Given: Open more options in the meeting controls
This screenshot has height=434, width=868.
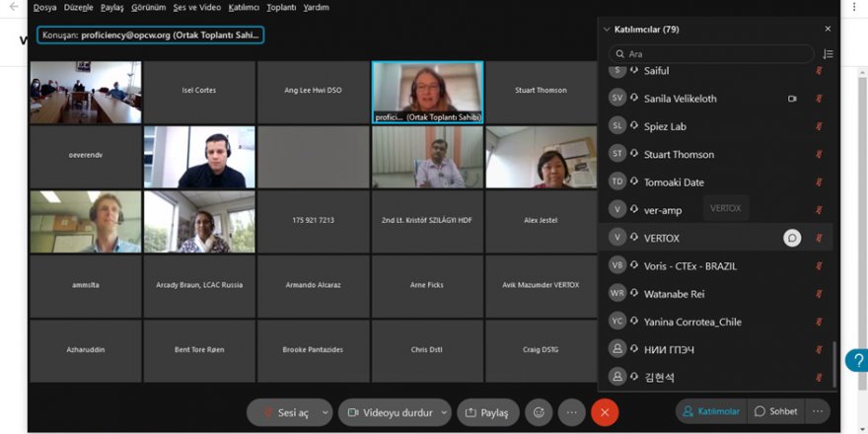Looking at the screenshot, I should [572, 411].
